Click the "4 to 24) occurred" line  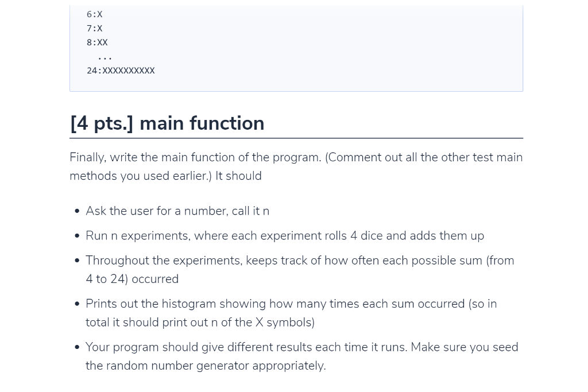(132, 279)
